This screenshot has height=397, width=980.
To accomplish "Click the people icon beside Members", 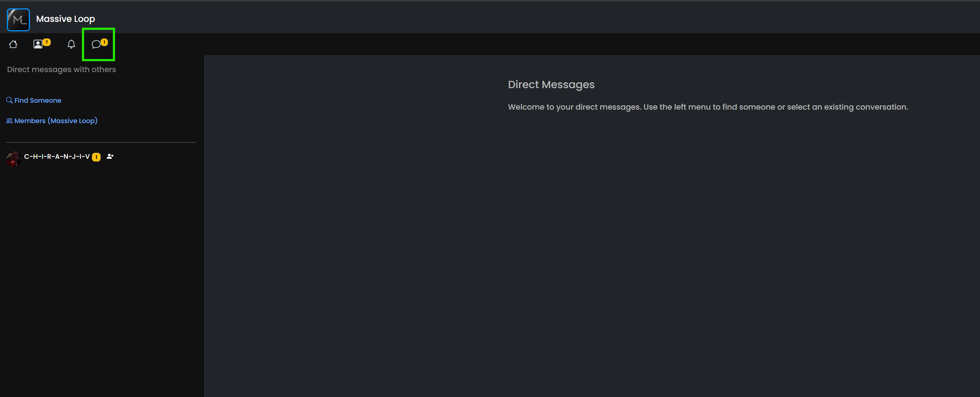I will pyautogui.click(x=9, y=121).
